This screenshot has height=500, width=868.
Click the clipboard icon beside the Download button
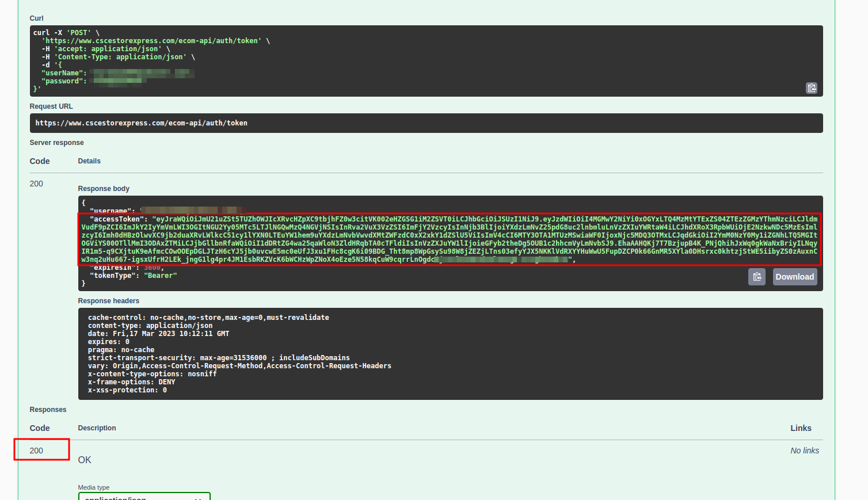click(x=757, y=277)
